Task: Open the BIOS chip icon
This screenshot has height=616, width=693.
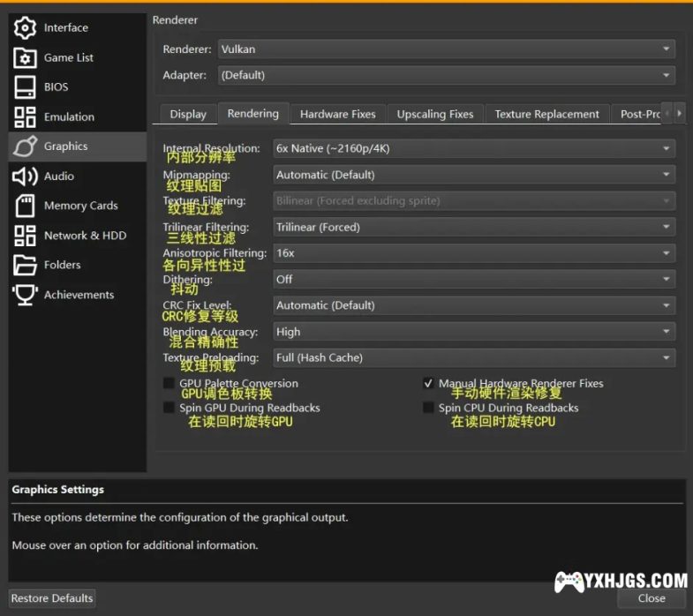Action: tap(25, 86)
